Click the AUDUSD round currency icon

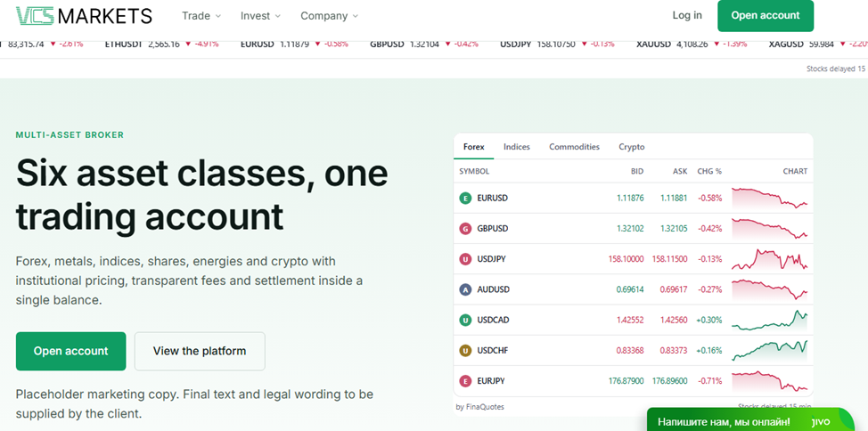coord(465,289)
